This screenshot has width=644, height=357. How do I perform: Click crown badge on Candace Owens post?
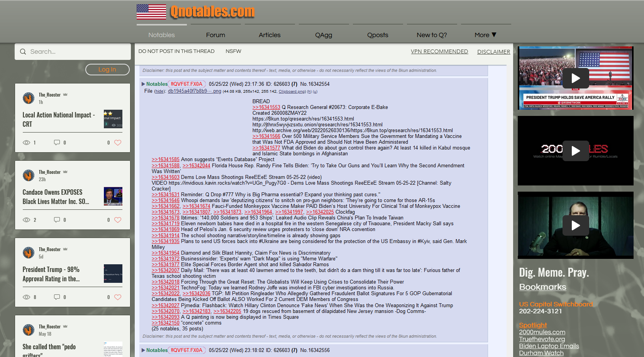pyautogui.click(x=65, y=172)
